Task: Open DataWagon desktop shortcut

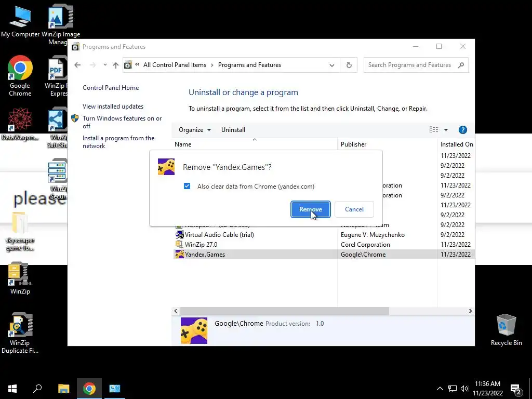Action: pyautogui.click(x=20, y=124)
